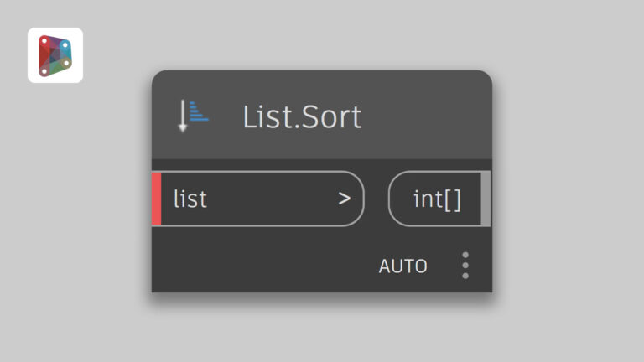Viewport: 644px width, 362px height.
Task: Click the 'list' port label text
Action: coord(190,199)
